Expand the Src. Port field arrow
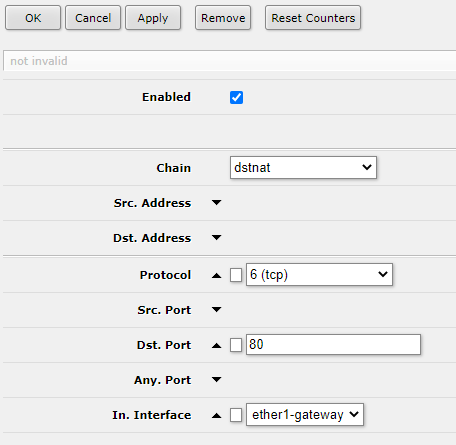456x445 pixels. [x=216, y=310]
